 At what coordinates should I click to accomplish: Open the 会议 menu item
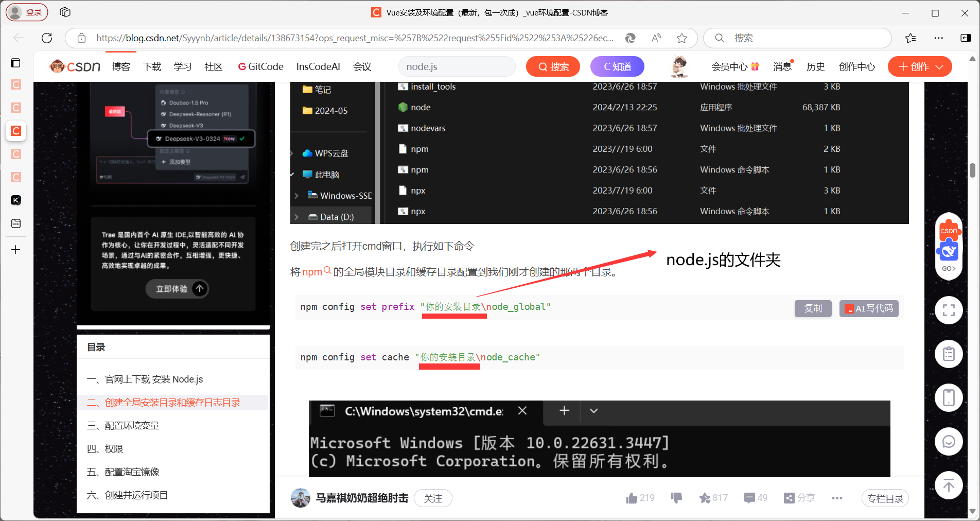point(362,66)
